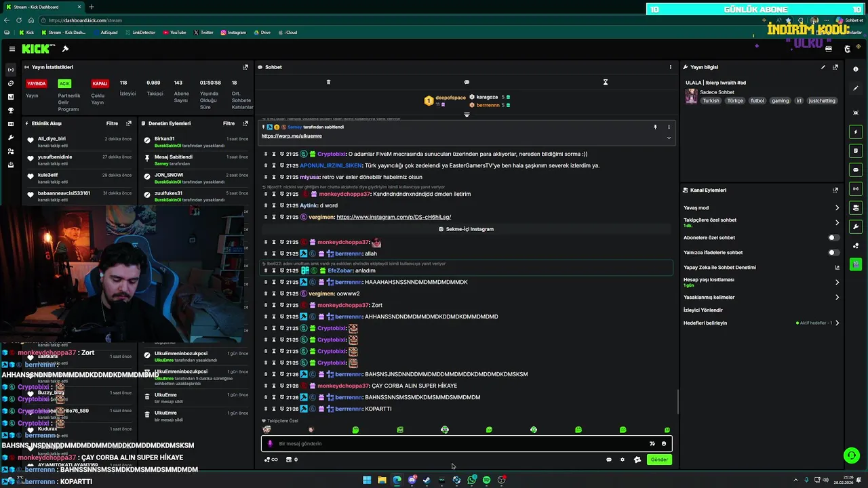Open the YouTube bookmark
The height and width of the screenshot is (488, 868).
tap(174, 33)
